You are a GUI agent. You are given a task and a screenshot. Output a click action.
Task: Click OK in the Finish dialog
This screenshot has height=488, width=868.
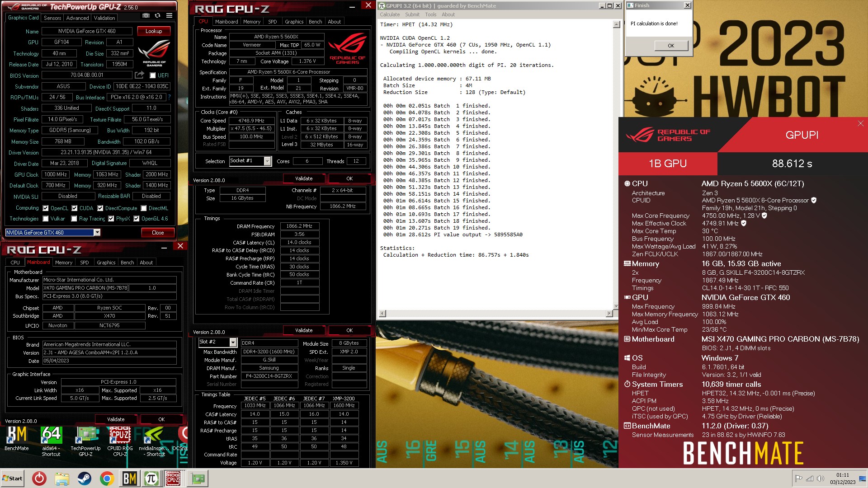pyautogui.click(x=671, y=46)
